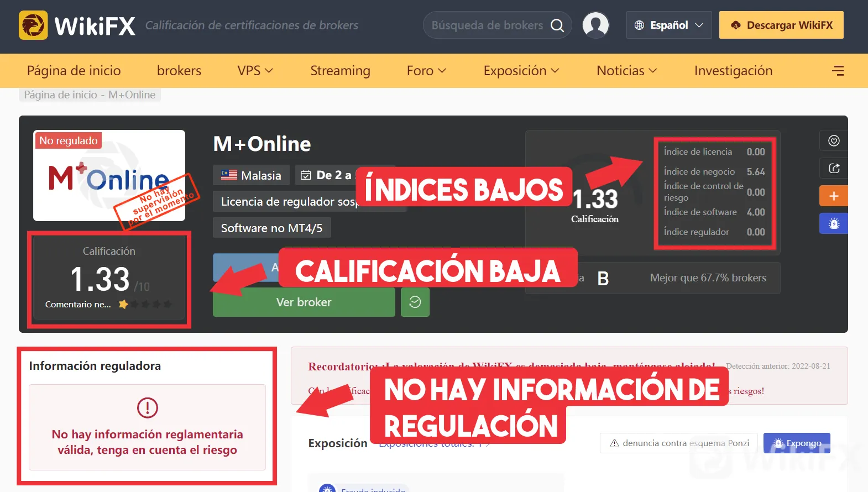Click the Información reguladora heading
The width and height of the screenshot is (868, 492).
click(x=95, y=366)
